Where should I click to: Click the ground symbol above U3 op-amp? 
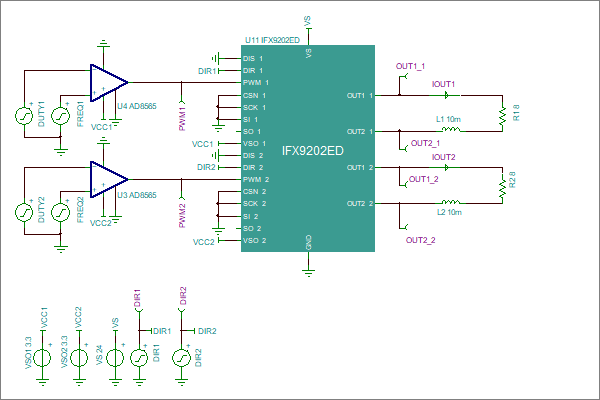coord(103,140)
